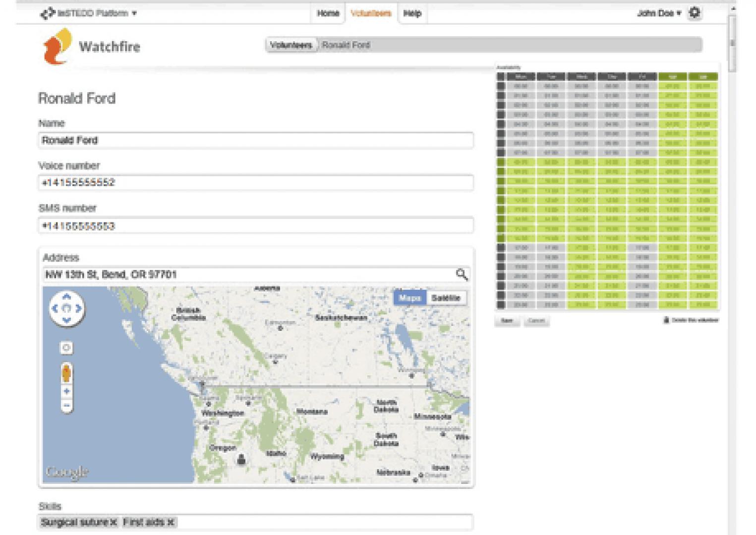
Task: Click the Google logo on the map
Action: pyautogui.click(x=67, y=472)
